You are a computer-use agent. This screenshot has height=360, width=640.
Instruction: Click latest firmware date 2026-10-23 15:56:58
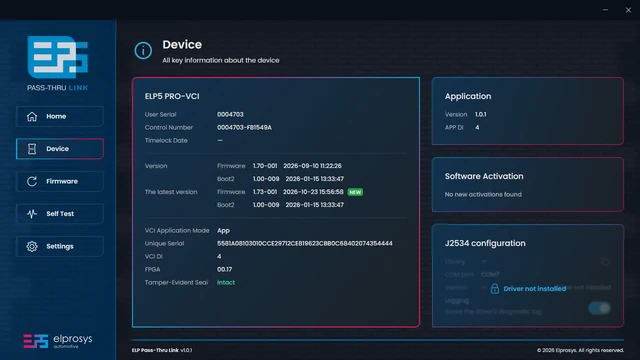pyautogui.click(x=313, y=192)
